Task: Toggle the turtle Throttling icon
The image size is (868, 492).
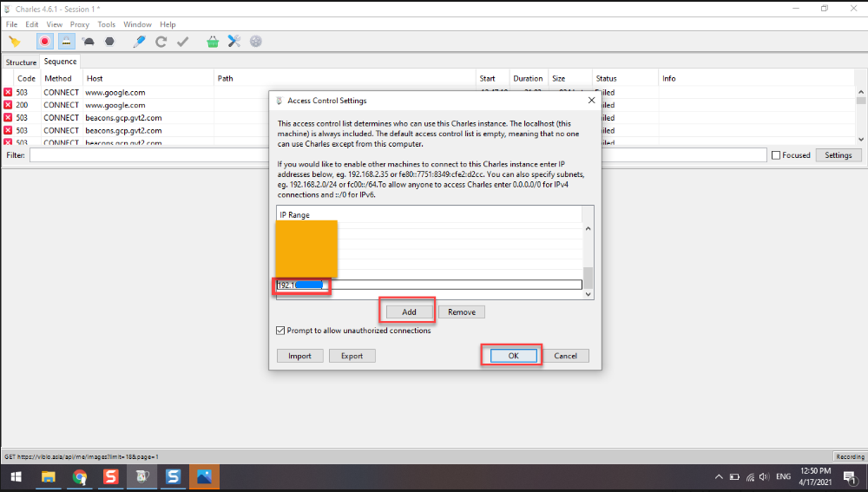Action: click(88, 42)
